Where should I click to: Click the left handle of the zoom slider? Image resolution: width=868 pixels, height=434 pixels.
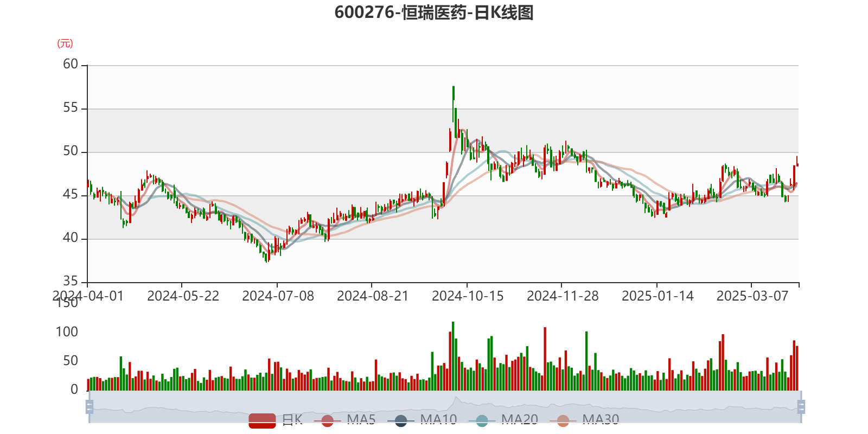click(x=90, y=407)
